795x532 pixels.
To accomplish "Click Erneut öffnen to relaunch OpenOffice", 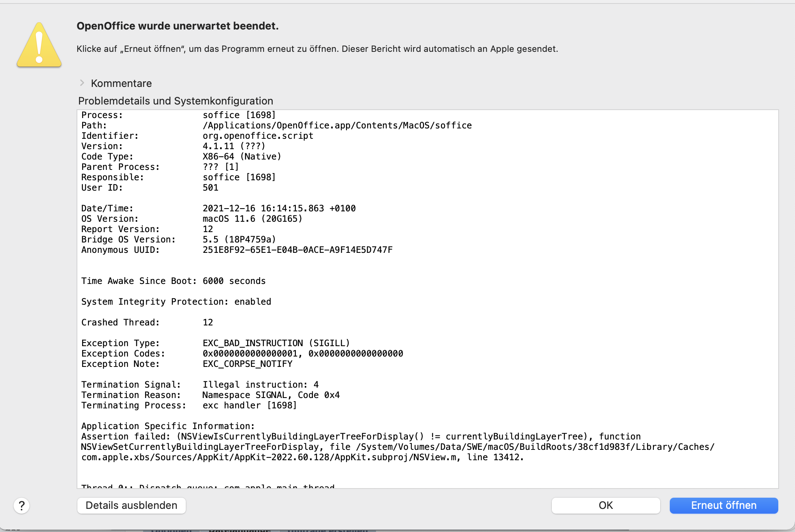I will 723,506.
